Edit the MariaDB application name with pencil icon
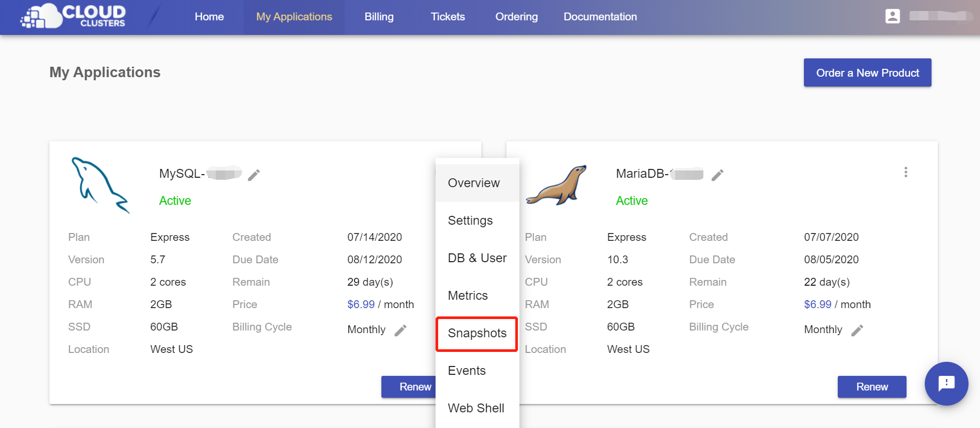Viewport: 980px width, 428px height. coord(717,175)
